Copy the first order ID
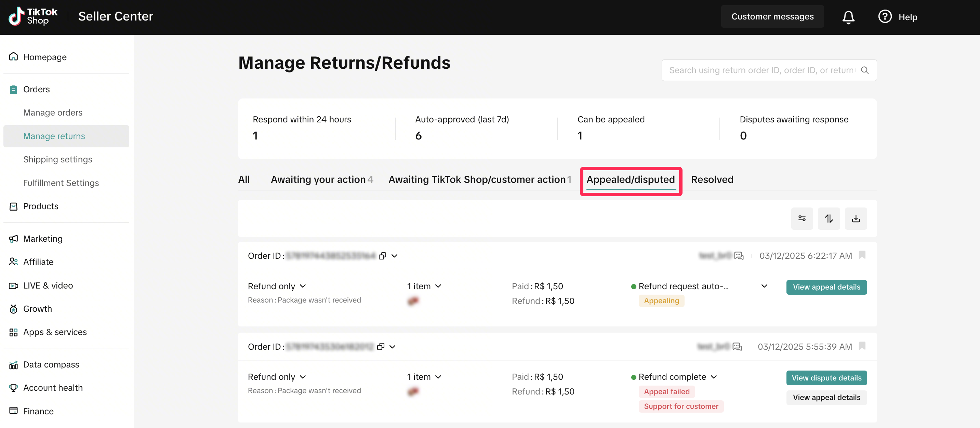 pyautogui.click(x=382, y=256)
